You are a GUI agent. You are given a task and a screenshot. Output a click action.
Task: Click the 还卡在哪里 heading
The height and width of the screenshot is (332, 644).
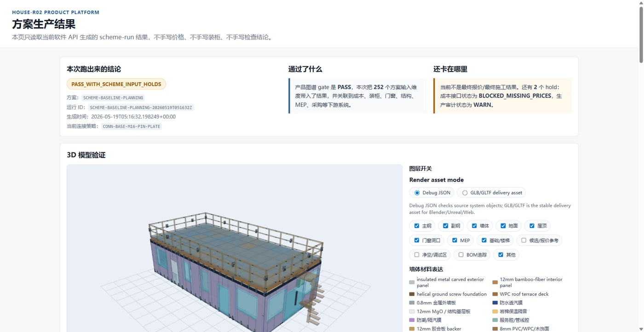pos(450,69)
